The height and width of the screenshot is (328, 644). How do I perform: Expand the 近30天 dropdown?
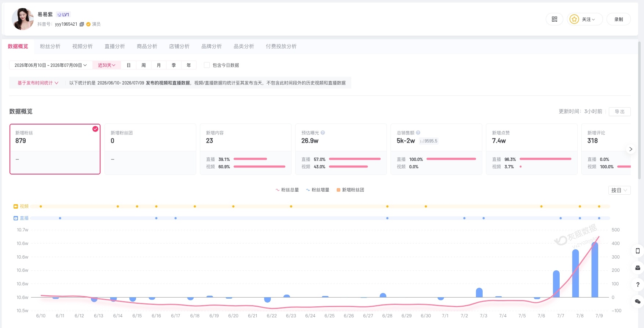click(107, 65)
